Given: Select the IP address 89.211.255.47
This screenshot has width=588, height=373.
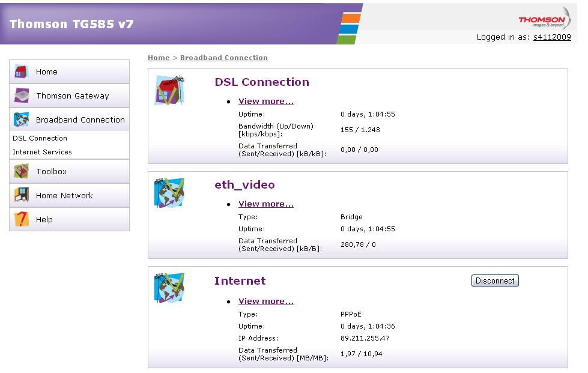Looking at the screenshot, I should click(x=365, y=338).
